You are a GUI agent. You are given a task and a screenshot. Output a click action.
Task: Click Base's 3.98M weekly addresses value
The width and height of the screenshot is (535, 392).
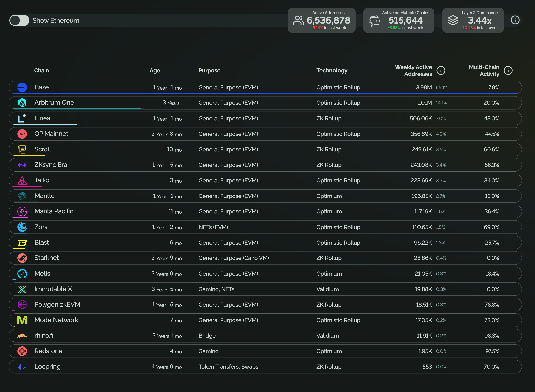(x=424, y=87)
